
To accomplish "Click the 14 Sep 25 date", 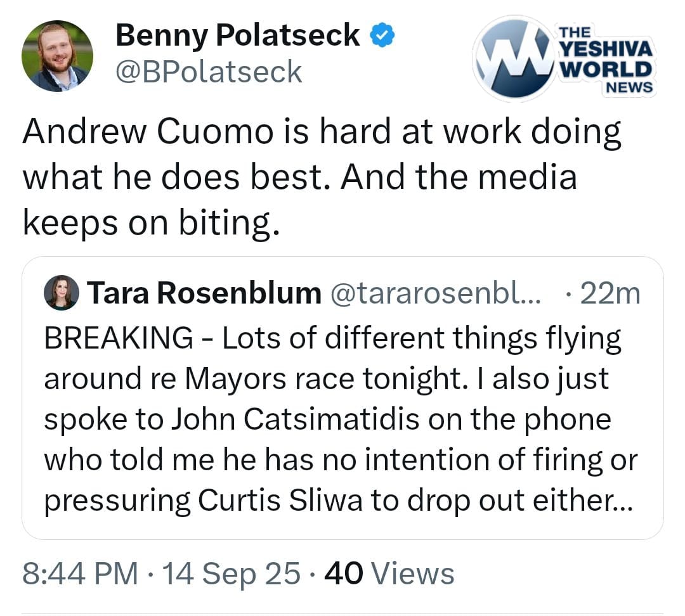I will (x=232, y=574).
